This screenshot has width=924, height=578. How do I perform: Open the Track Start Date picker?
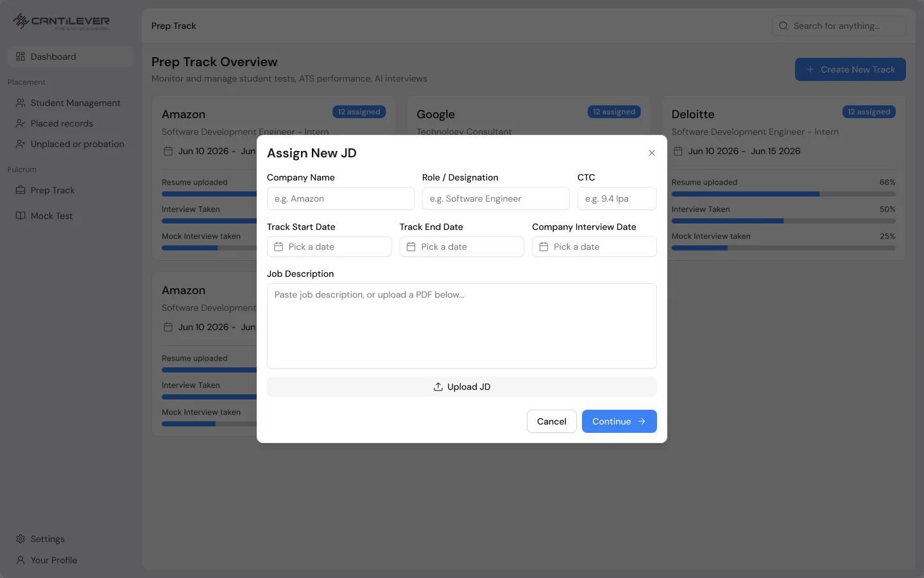329,247
